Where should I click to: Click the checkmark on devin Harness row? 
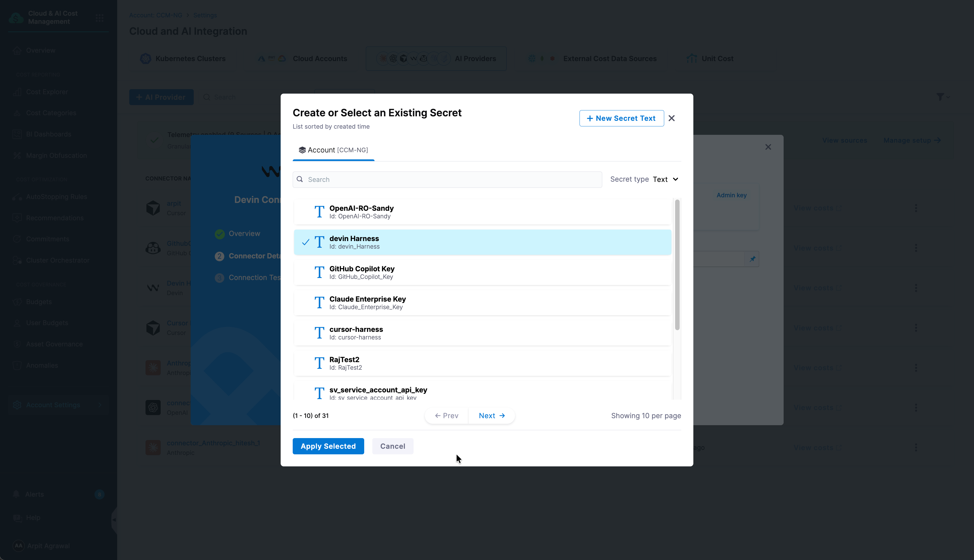coord(305,242)
